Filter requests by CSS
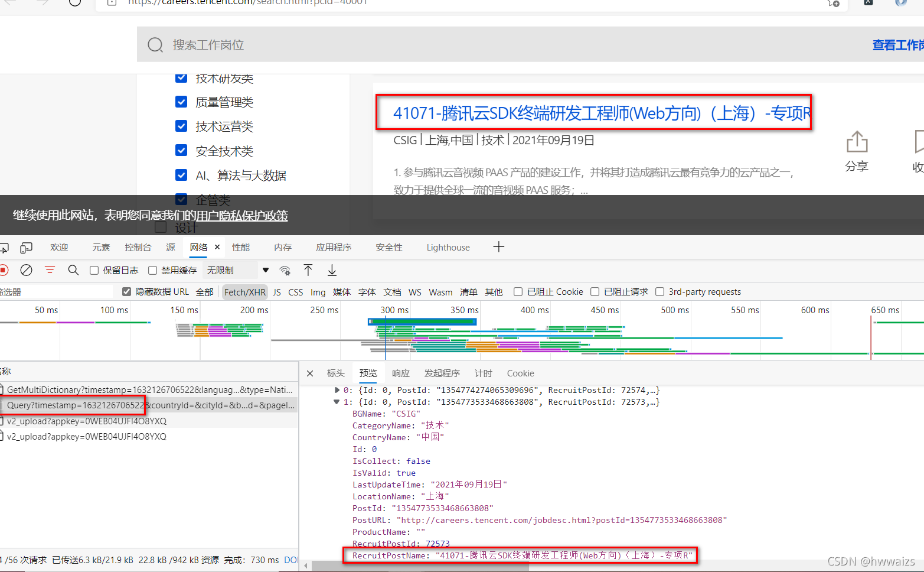This screenshot has height=572, width=924. click(296, 292)
